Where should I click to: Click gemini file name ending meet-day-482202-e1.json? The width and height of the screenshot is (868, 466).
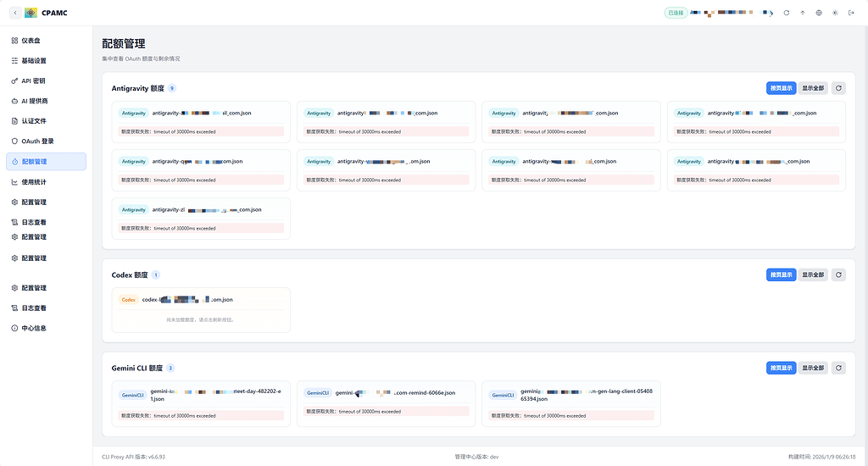pos(215,395)
